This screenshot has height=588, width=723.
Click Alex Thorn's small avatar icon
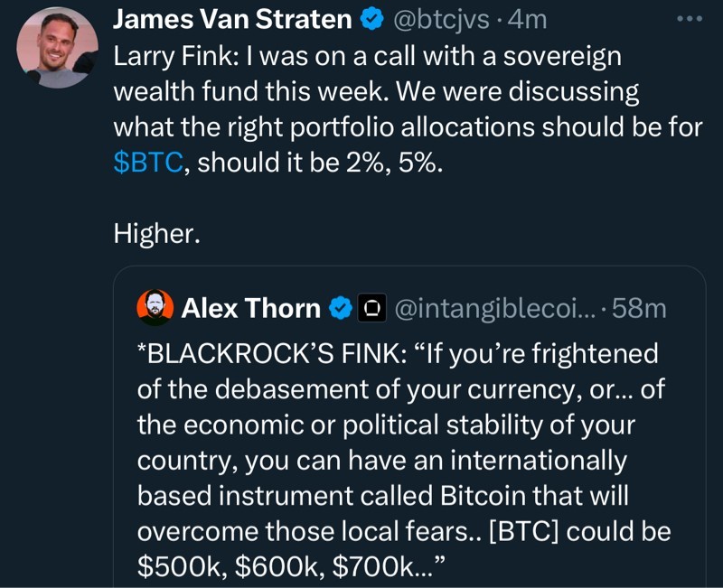(155, 308)
